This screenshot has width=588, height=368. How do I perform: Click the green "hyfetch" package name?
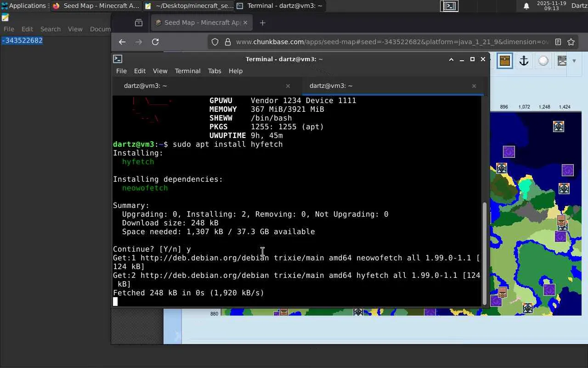(138, 162)
